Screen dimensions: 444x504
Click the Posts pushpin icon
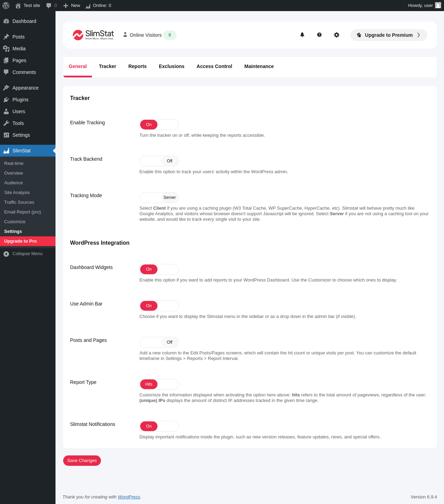coord(6,37)
